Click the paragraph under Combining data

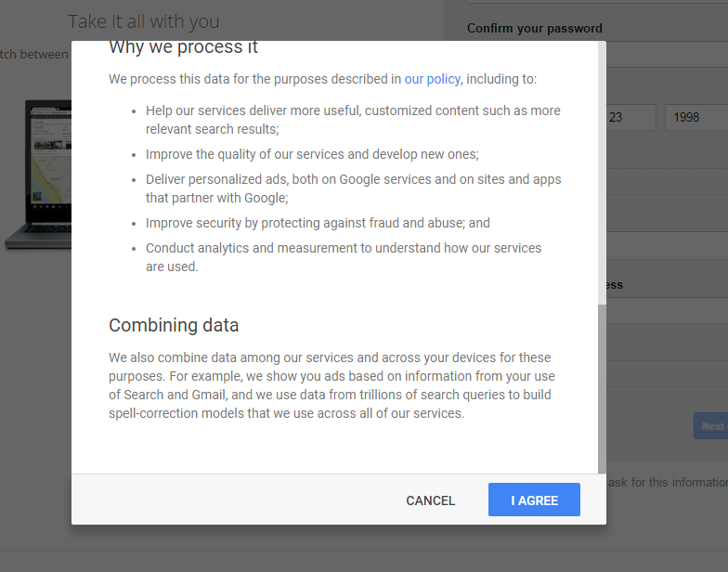(330, 385)
